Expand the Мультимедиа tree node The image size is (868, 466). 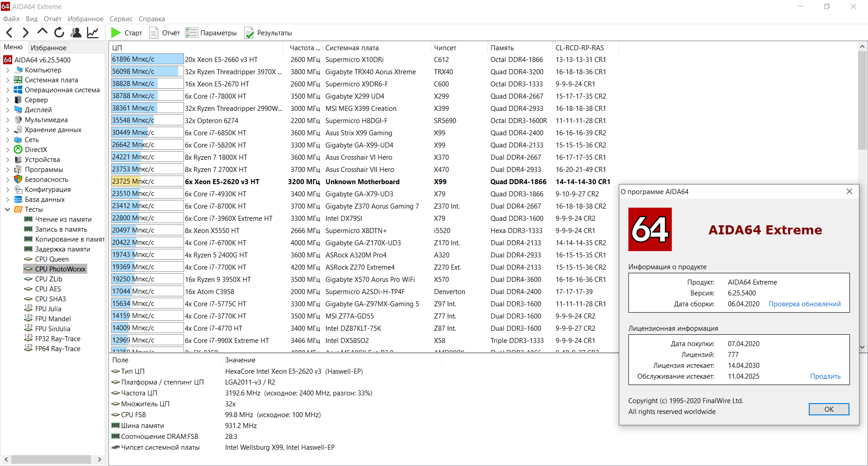[8, 120]
